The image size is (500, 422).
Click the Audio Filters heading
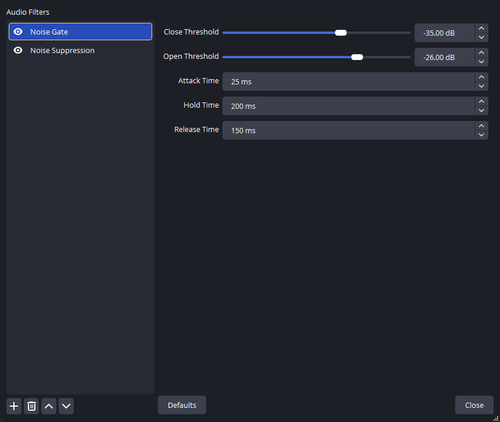(28, 12)
